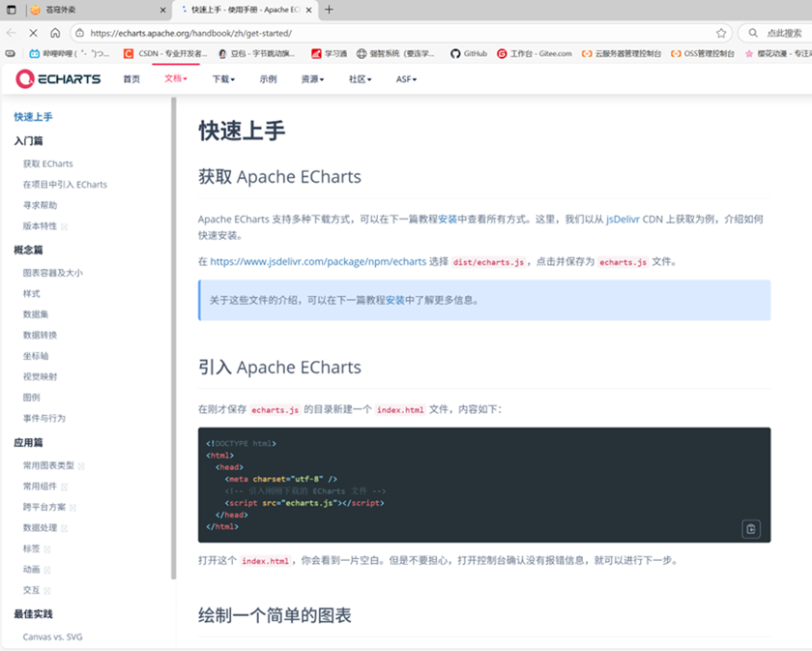Open the 樱花动漫 bookmark
812x651 pixels.
778,53
